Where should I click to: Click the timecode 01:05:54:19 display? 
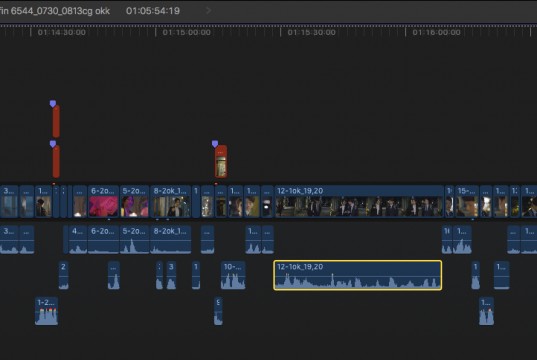[153, 11]
